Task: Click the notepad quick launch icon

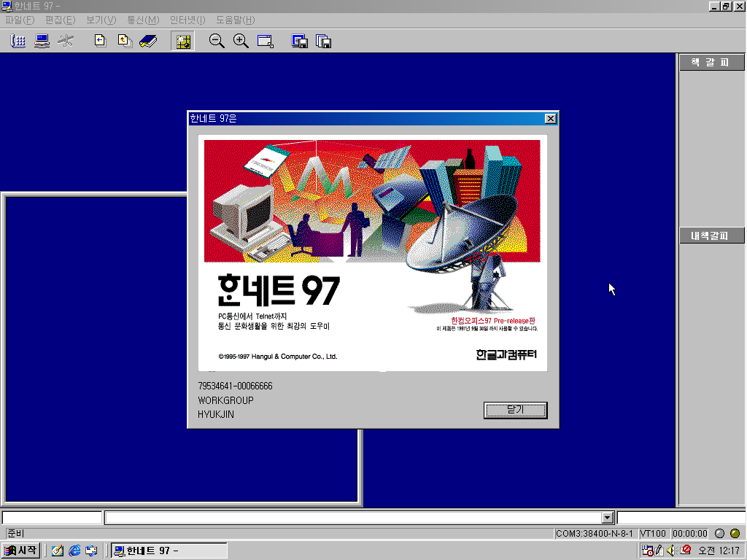Action: (x=58, y=551)
